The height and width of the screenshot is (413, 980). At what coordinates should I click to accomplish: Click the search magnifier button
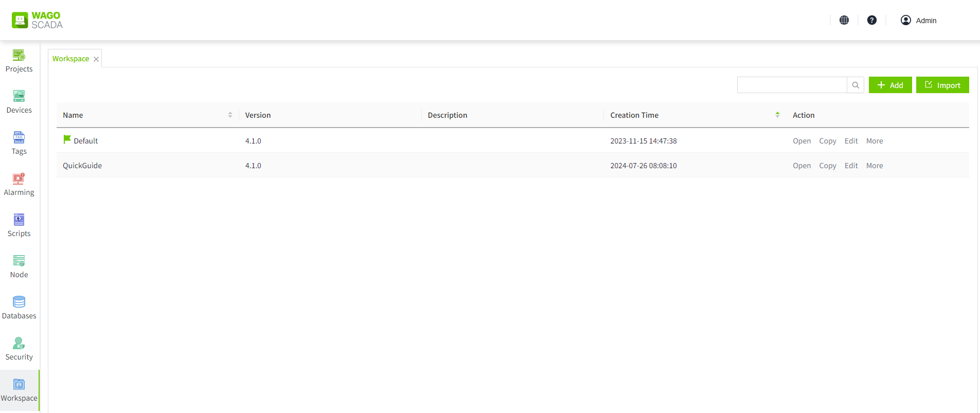[x=856, y=85]
